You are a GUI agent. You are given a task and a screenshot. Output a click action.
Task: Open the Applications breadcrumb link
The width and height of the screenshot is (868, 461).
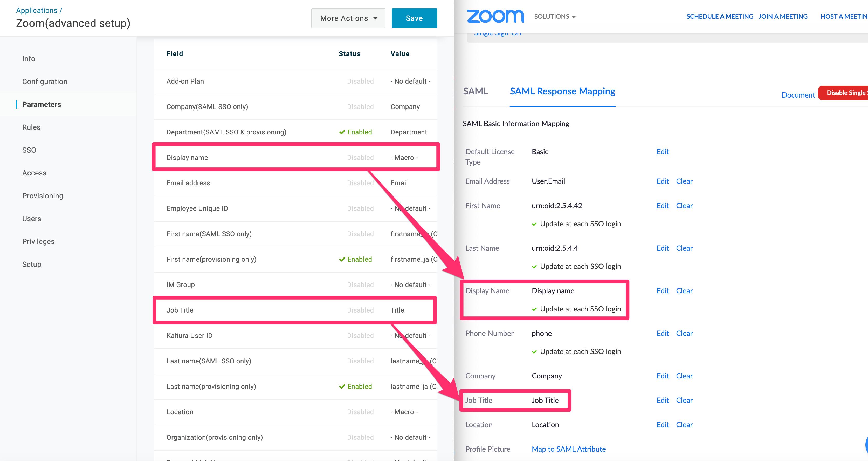pos(37,10)
